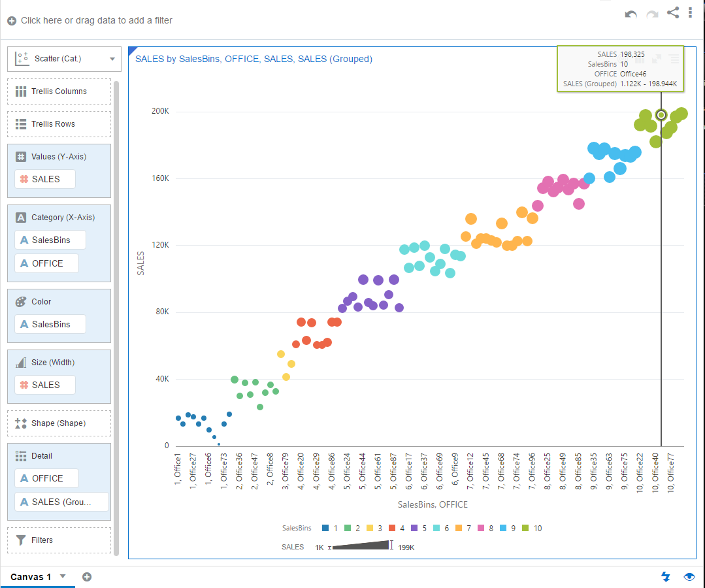The width and height of the screenshot is (705, 588).
Task: Click the Size (Width) icon
Action: point(21,363)
